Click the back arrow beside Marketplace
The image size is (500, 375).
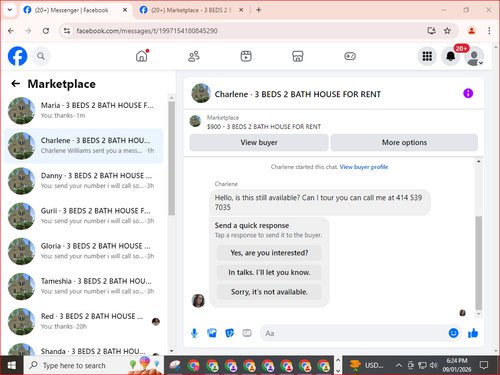pos(15,84)
